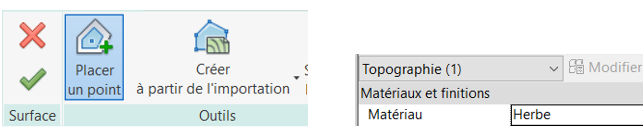The height and width of the screenshot is (135, 644).
Task: Click the Créer à partir de l'importation icon
Action: click(x=212, y=37)
